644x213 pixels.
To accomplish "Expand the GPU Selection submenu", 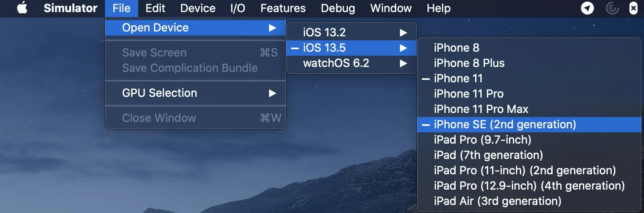I will tap(196, 93).
